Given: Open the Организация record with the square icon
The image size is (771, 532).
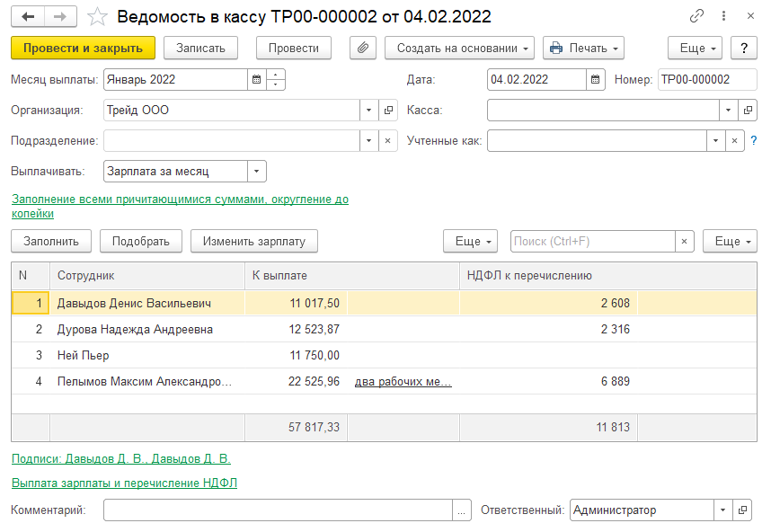Looking at the screenshot, I should (388, 111).
